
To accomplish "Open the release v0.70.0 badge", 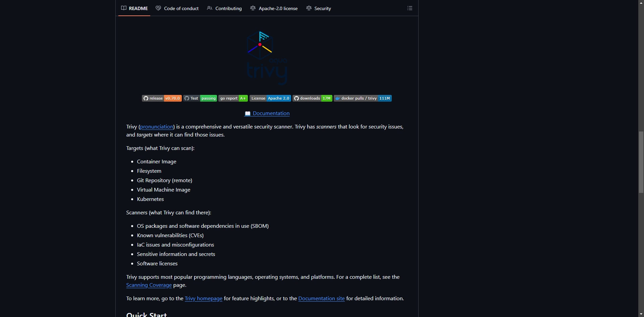I will pyautogui.click(x=162, y=98).
